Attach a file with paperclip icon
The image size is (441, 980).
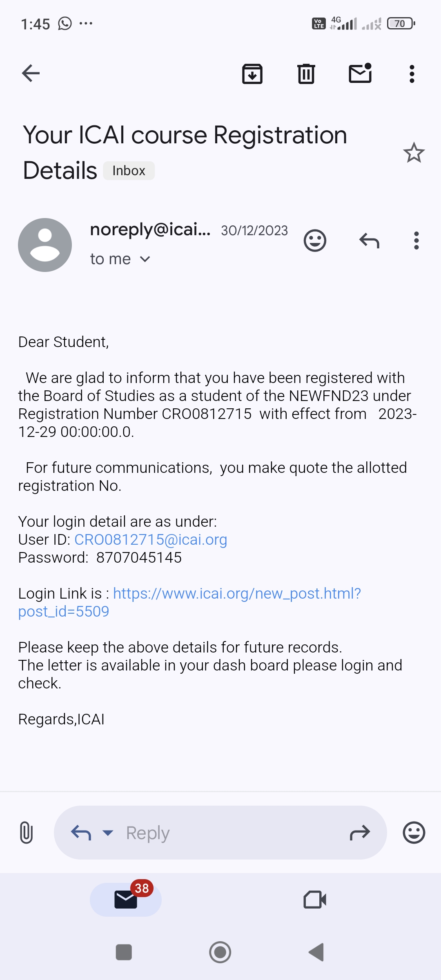click(x=27, y=833)
